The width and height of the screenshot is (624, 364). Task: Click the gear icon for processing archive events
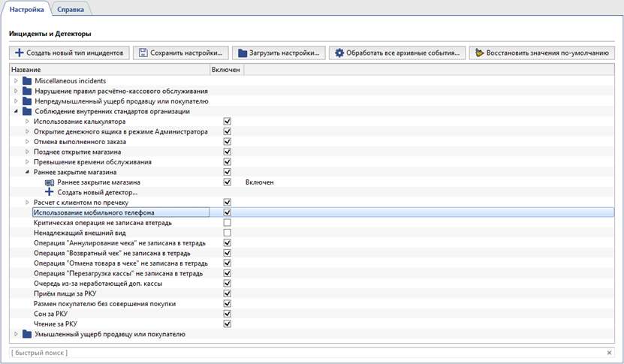339,53
